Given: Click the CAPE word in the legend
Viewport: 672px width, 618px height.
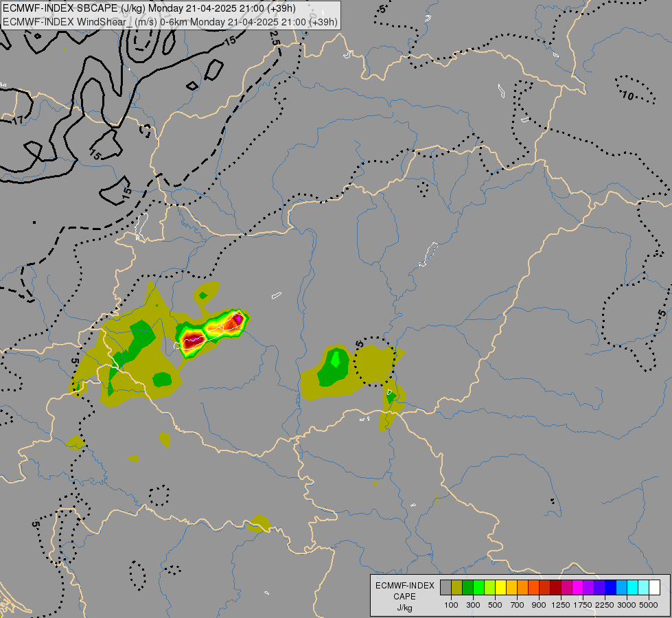Looking at the screenshot, I should [x=404, y=597].
